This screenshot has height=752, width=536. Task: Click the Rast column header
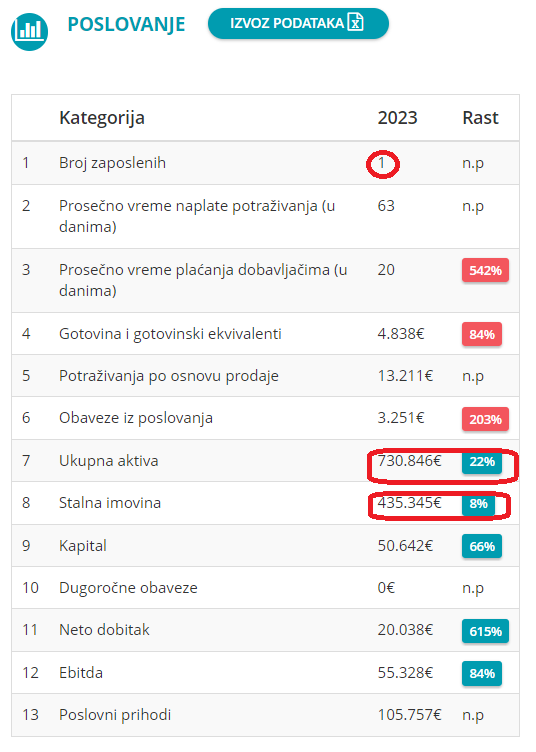(480, 118)
